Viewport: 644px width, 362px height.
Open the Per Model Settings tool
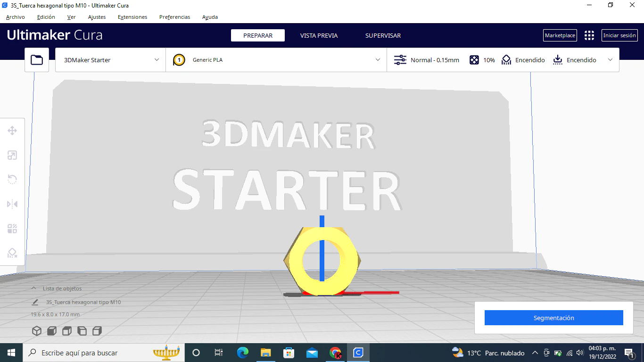(x=12, y=229)
